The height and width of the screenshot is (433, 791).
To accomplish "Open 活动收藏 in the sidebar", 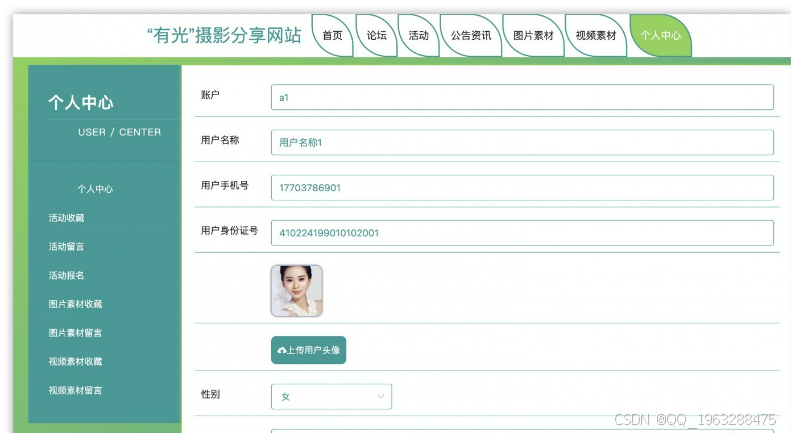I will [x=66, y=218].
